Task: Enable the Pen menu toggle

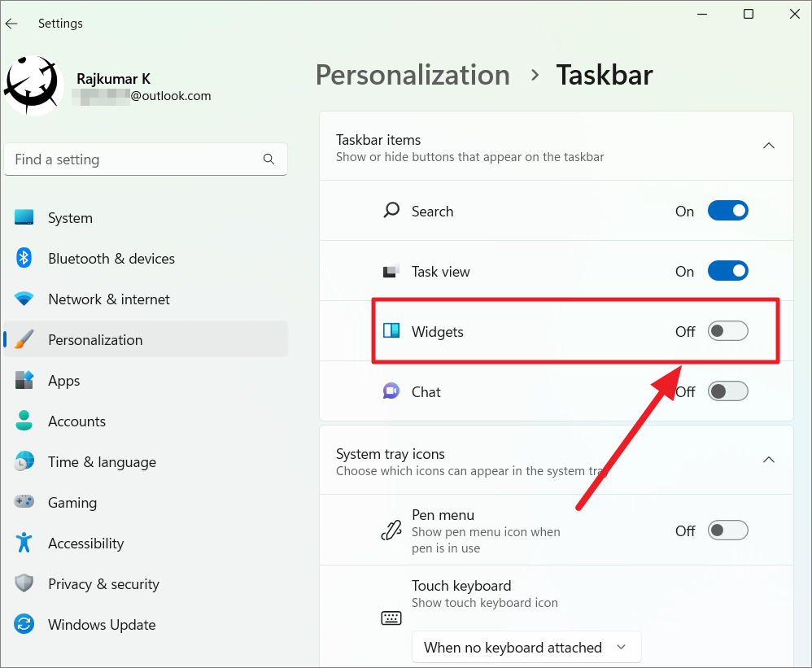Action: tap(727, 530)
